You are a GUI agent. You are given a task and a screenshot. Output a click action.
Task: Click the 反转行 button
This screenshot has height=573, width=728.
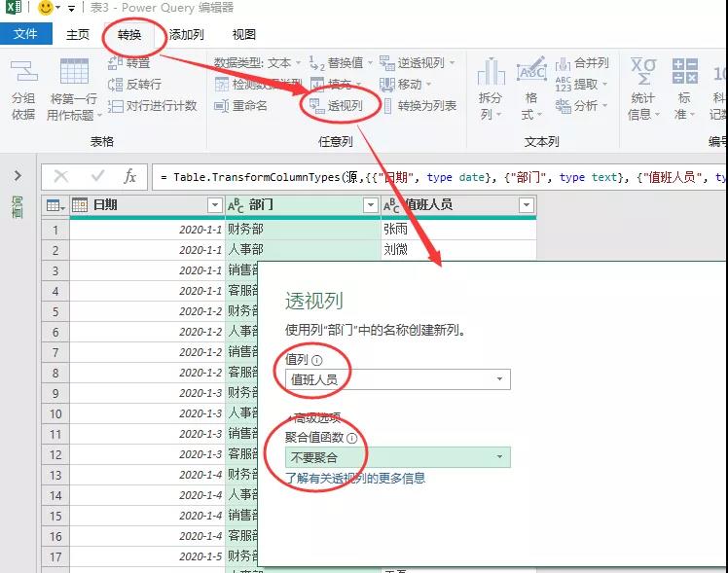(134, 85)
